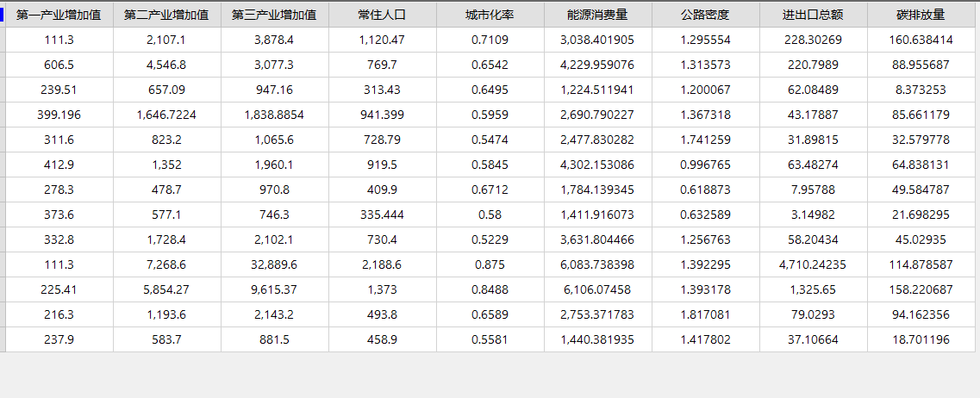Click the 第一产业增加值 column header
Viewport: 980px width, 398px height.
point(59,15)
